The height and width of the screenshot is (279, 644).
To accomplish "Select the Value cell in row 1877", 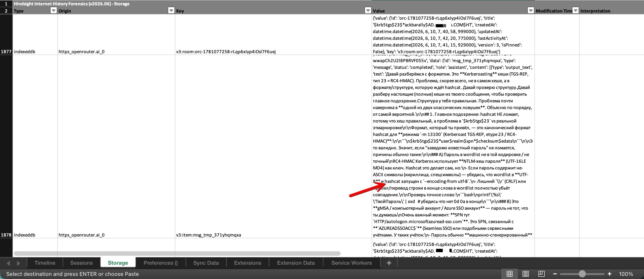I will (x=453, y=34).
